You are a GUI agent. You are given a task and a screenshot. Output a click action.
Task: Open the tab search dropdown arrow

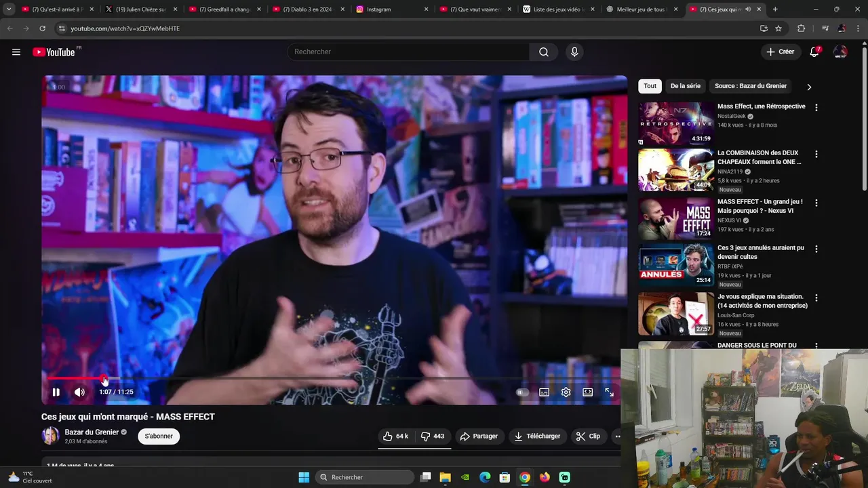(x=9, y=9)
